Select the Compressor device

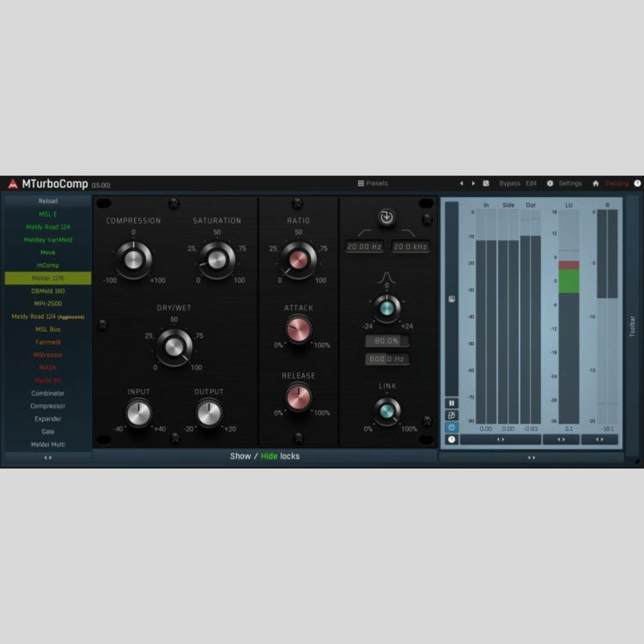pos(48,406)
